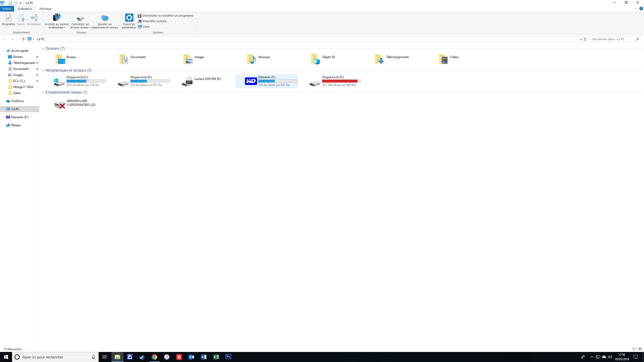
Task: Click Ajouter un emplacement réseau icon
Action: [105, 18]
